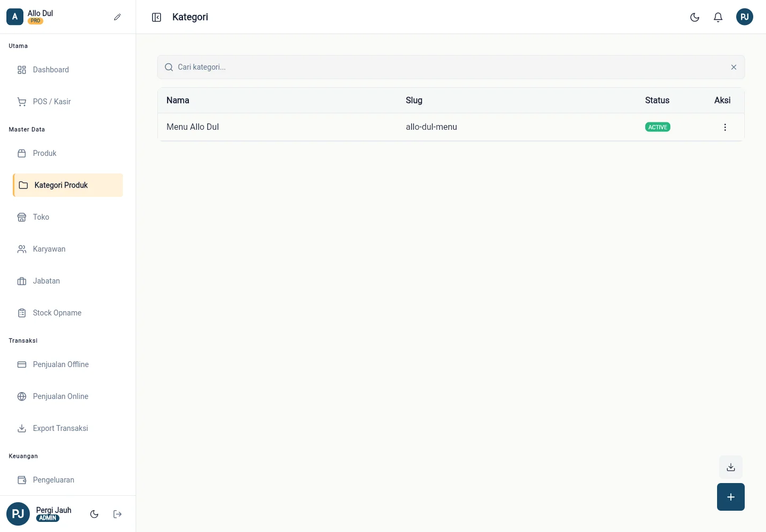This screenshot has width=766, height=532.
Task: Clear the category search with the X icon
Action: (734, 67)
